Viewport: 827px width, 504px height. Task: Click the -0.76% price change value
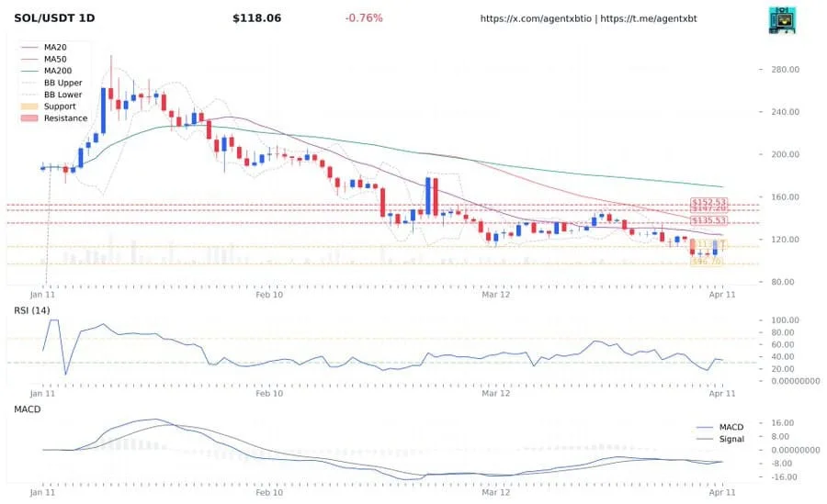point(364,18)
